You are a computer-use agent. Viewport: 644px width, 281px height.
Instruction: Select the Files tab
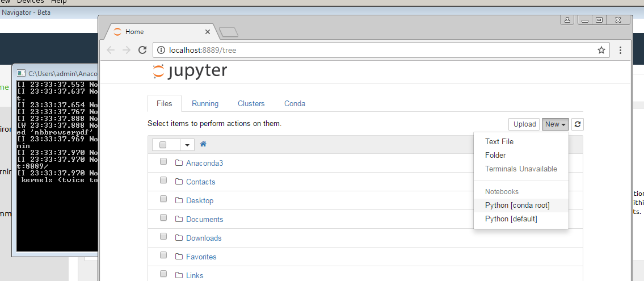click(165, 103)
